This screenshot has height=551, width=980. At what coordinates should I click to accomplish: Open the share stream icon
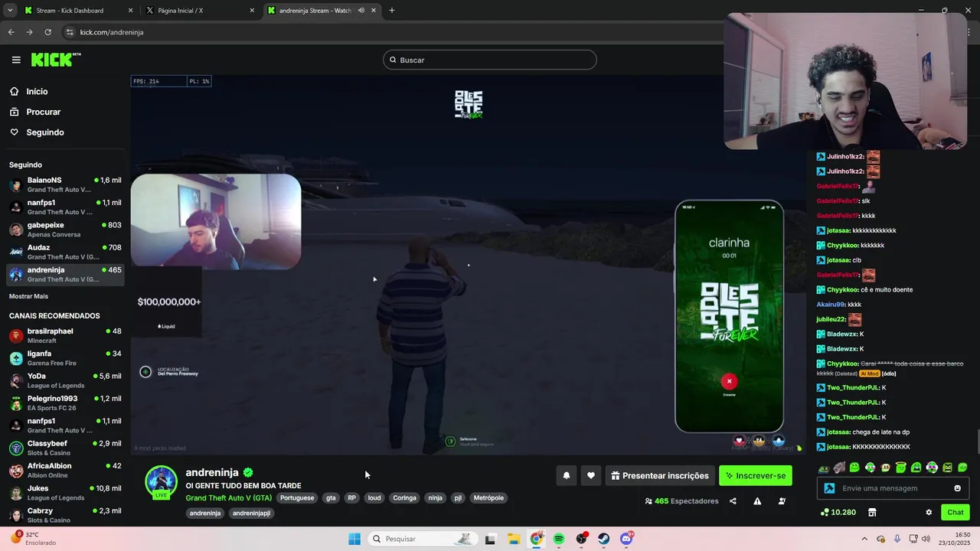733,501
